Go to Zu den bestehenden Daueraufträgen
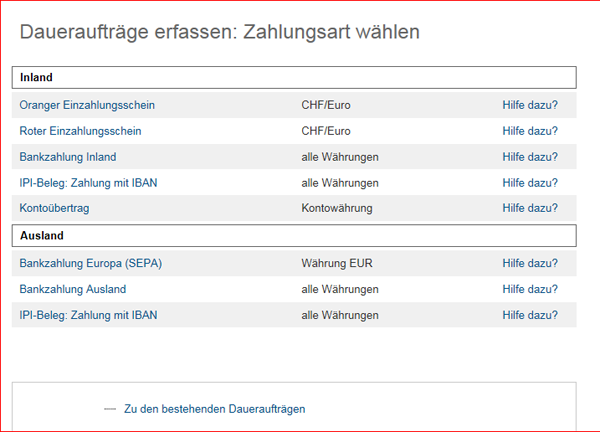The width and height of the screenshot is (600, 432). click(214, 409)
